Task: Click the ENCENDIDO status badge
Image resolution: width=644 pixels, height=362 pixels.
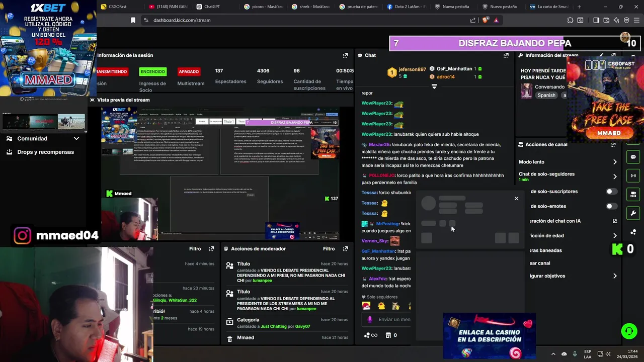Action: pos(152,71)
